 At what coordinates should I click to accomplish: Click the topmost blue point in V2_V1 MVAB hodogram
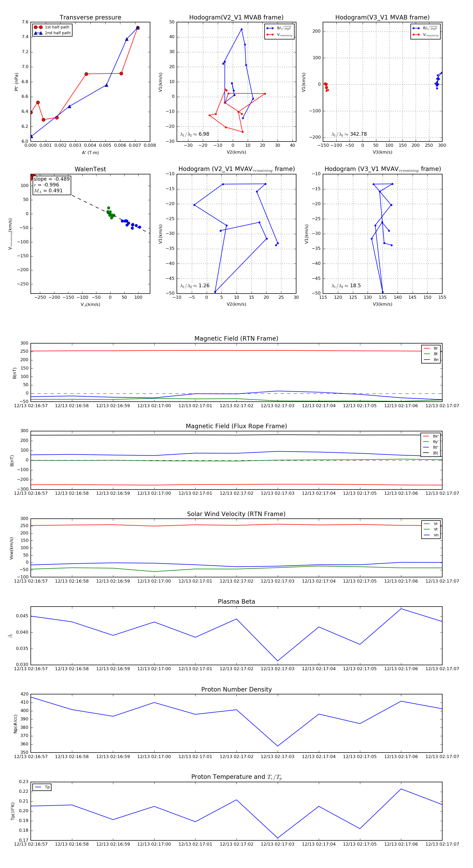tap(241, 29)
